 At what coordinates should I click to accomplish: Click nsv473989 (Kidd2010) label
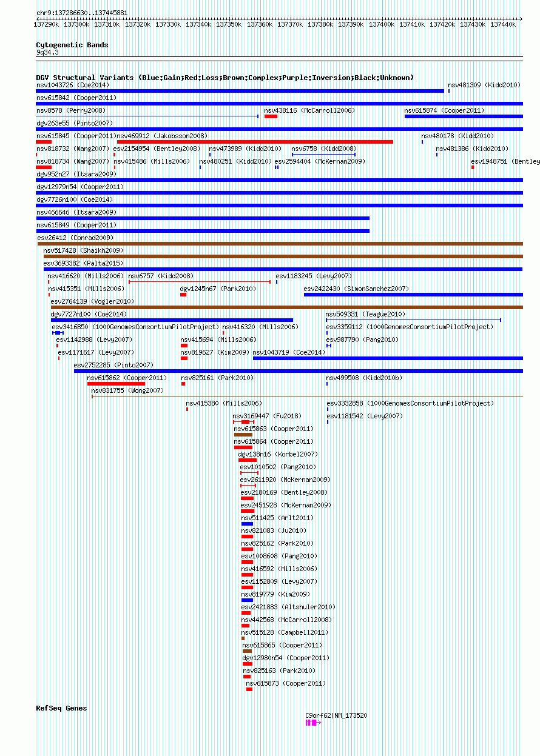point(245,149)
